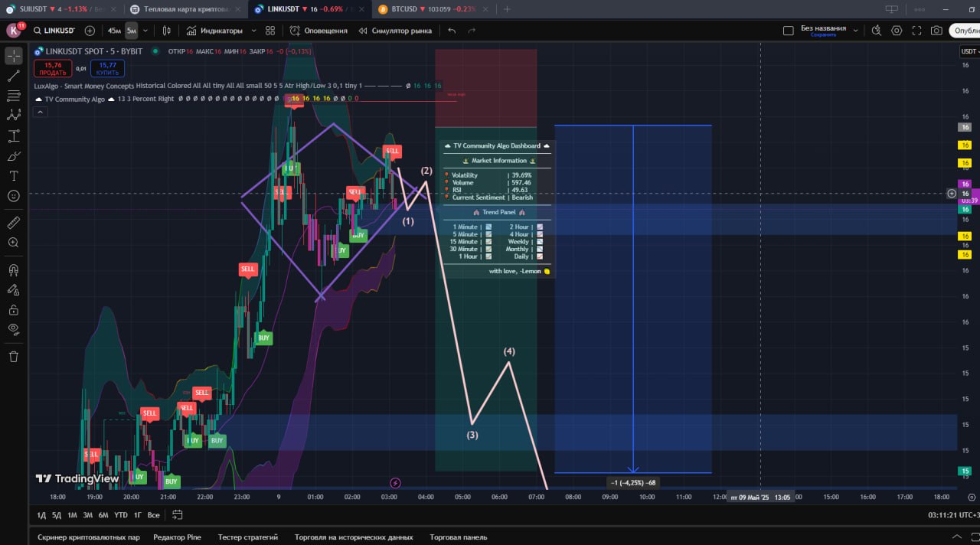Select the crosshair cursor tool
The width and height of the screenshot is (980, 545).
tap(14, 56)
